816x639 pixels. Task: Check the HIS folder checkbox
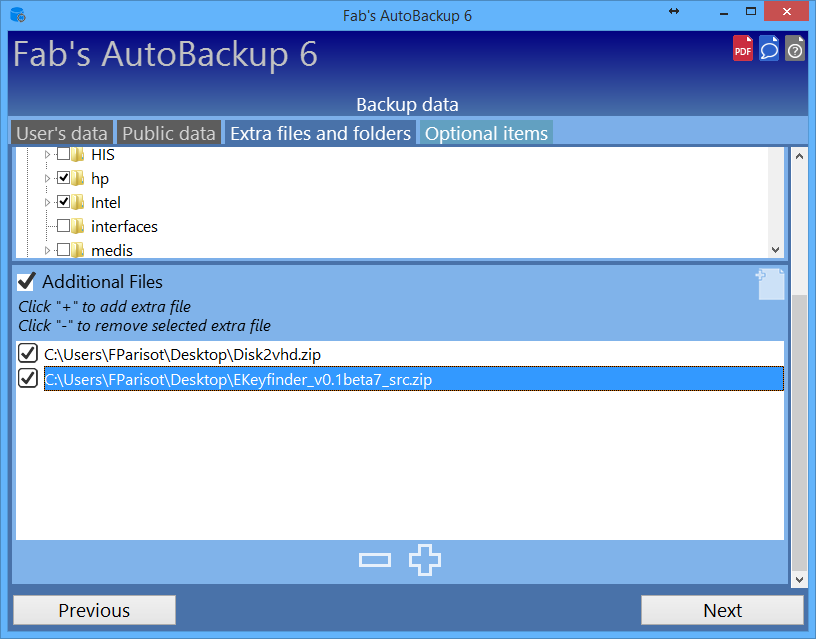[x=63, y=154]
